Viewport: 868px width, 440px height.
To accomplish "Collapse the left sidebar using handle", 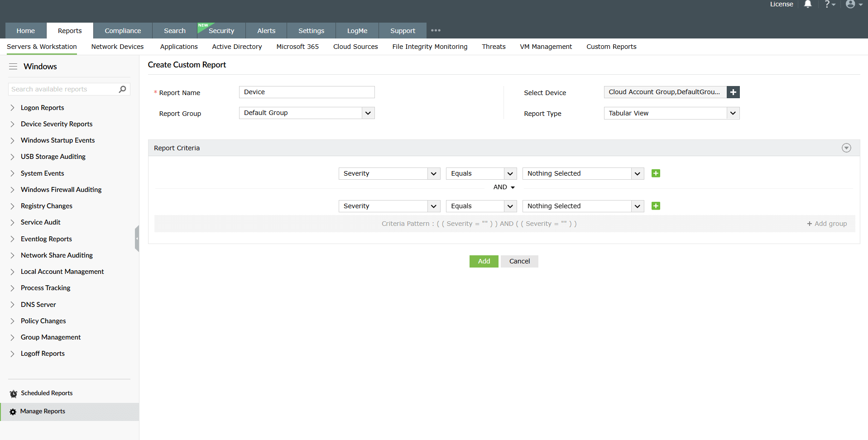I will (137, 239).
